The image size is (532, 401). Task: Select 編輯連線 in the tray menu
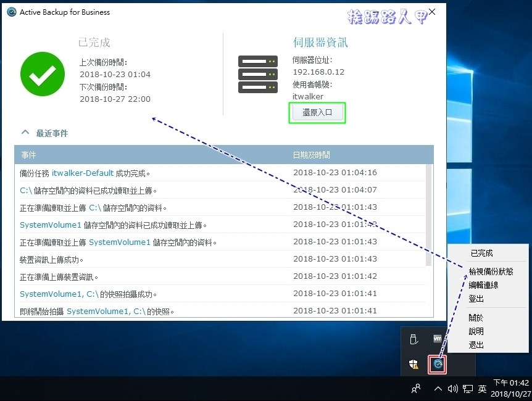coord(483,285)
